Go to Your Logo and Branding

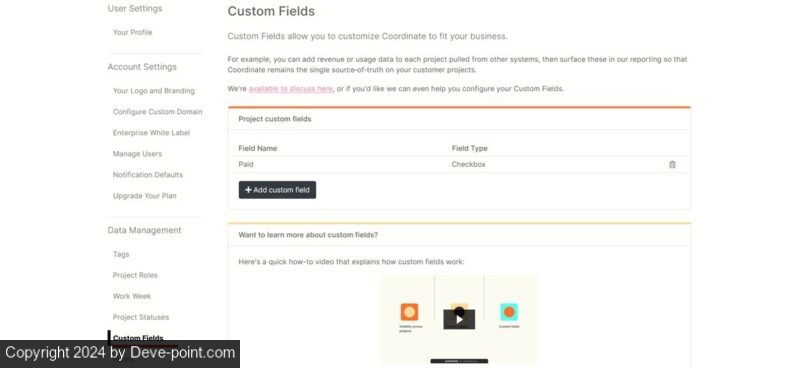(154, 91)
